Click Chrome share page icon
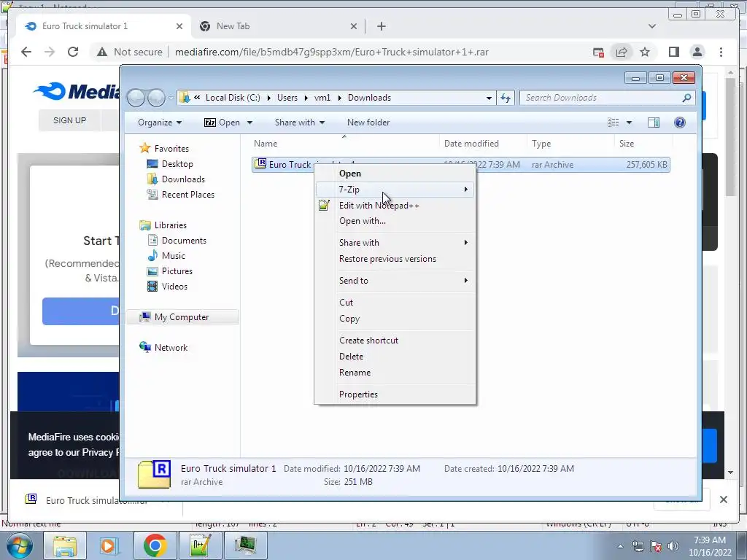This screenshot has width=747, height=560. click(622, 52)
